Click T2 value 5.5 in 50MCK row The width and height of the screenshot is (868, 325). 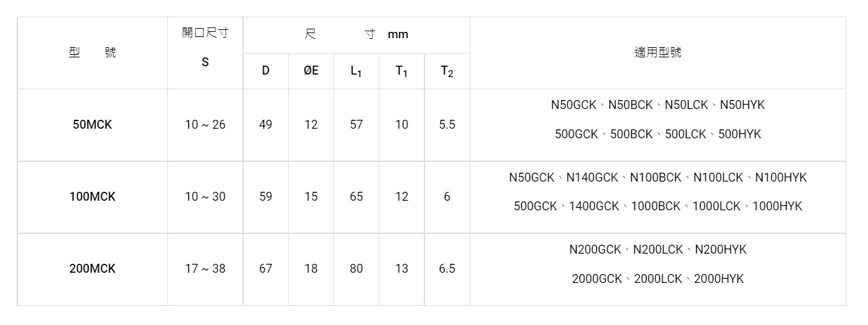click(x=447, y=125)
